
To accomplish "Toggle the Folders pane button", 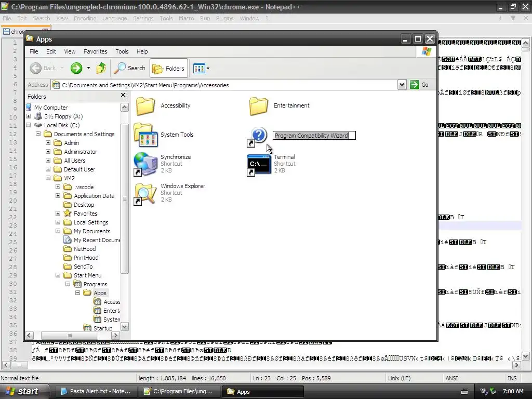I will [x=169, y=69].
